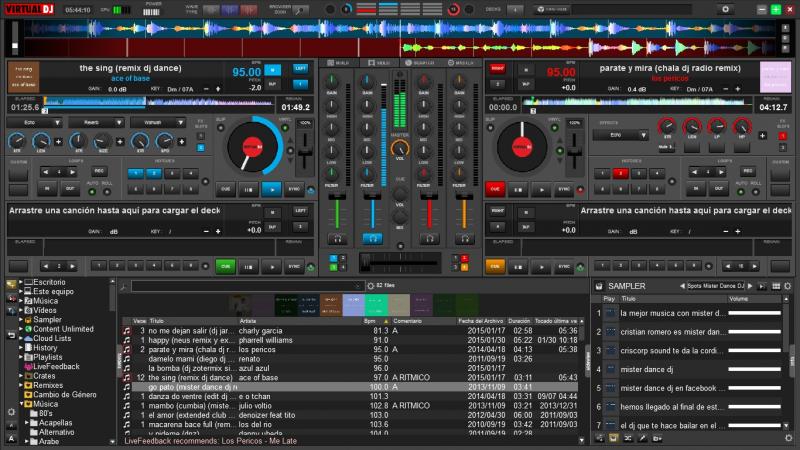Click the crossfader track
Viewport: 800px width, 450px height.
pos(400,262)
